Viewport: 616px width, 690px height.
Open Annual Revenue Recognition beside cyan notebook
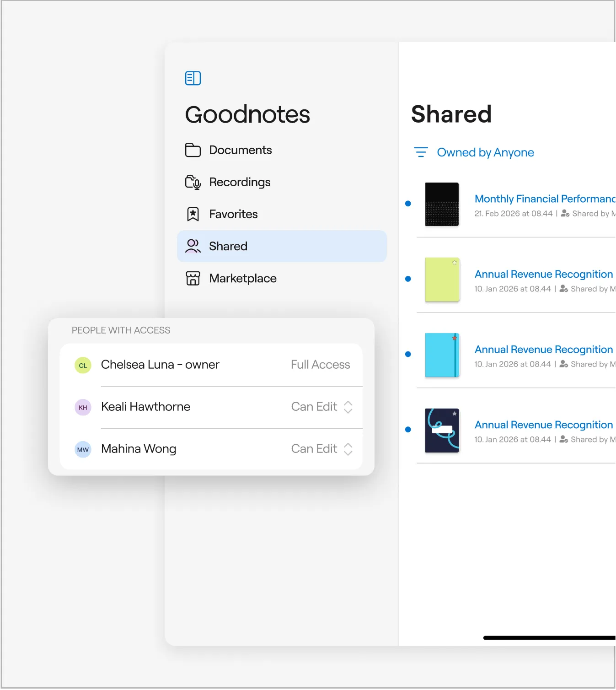(x=544, y=350)
